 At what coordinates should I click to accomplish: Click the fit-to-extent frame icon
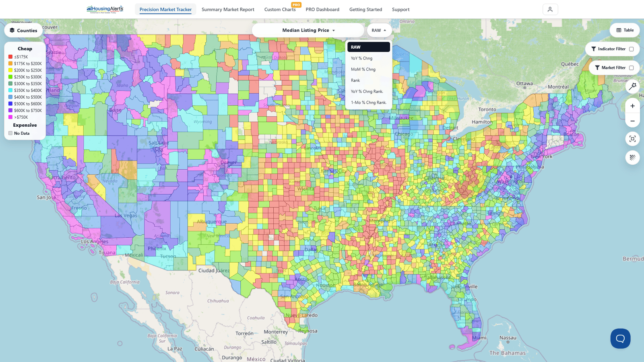(632, 139)
